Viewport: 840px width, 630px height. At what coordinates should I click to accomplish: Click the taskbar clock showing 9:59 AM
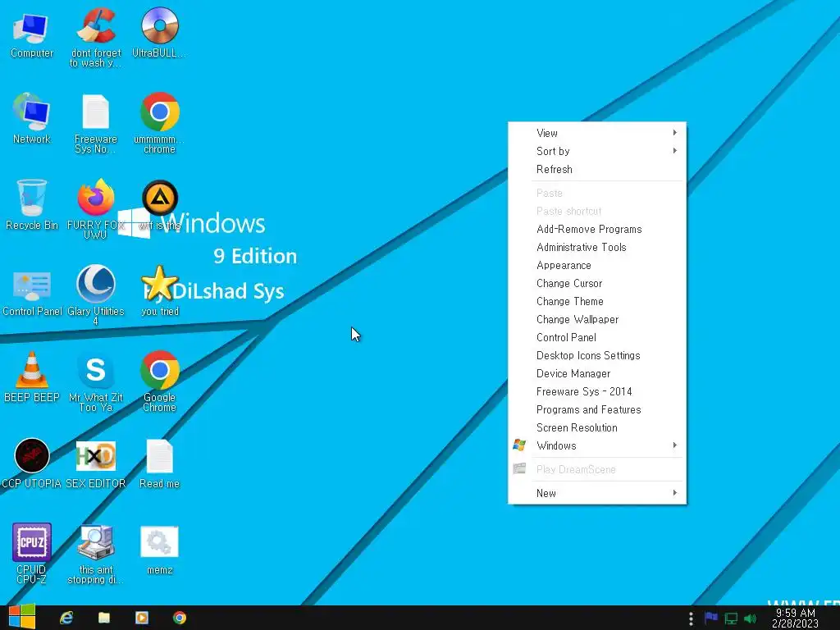pos(796,619)
